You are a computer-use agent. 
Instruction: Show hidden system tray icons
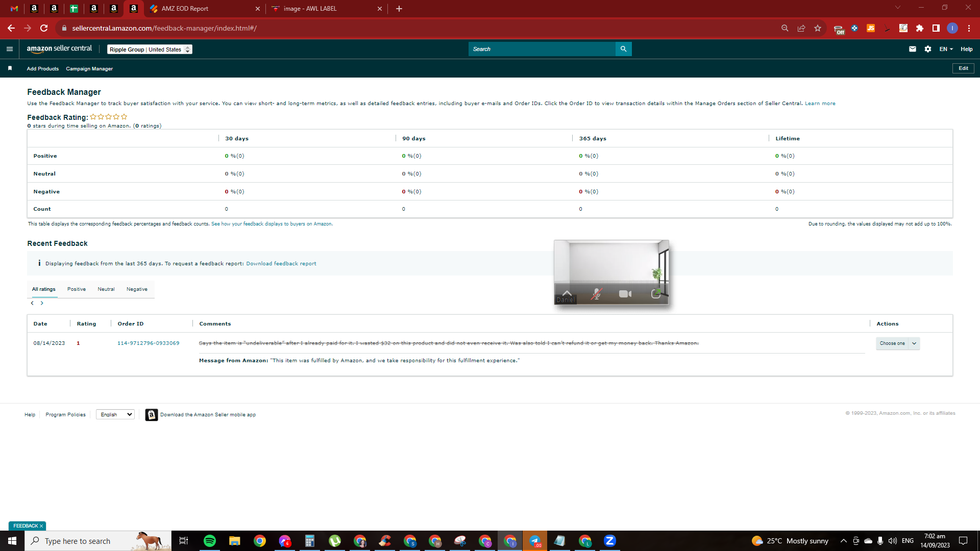(x=844, y=541)
